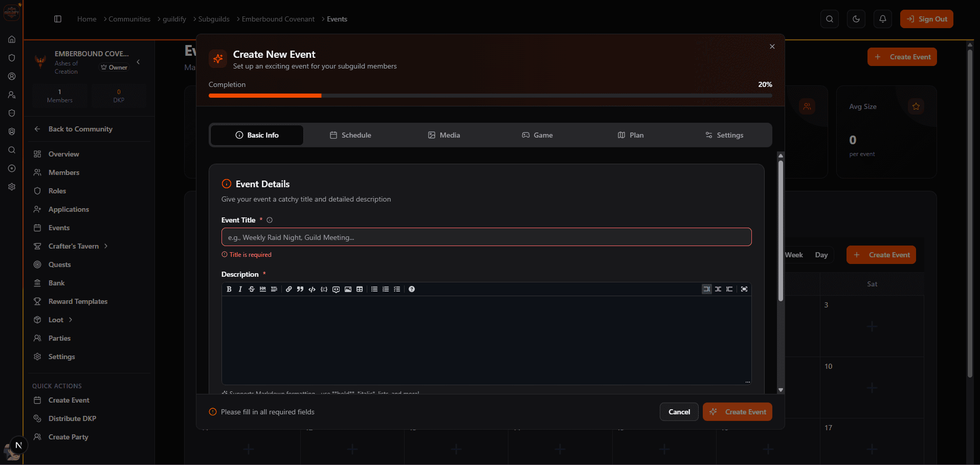This screenshot has height=465, width=980.
Task: Insert an image via the description toolbar
Action: coord(348,289)
